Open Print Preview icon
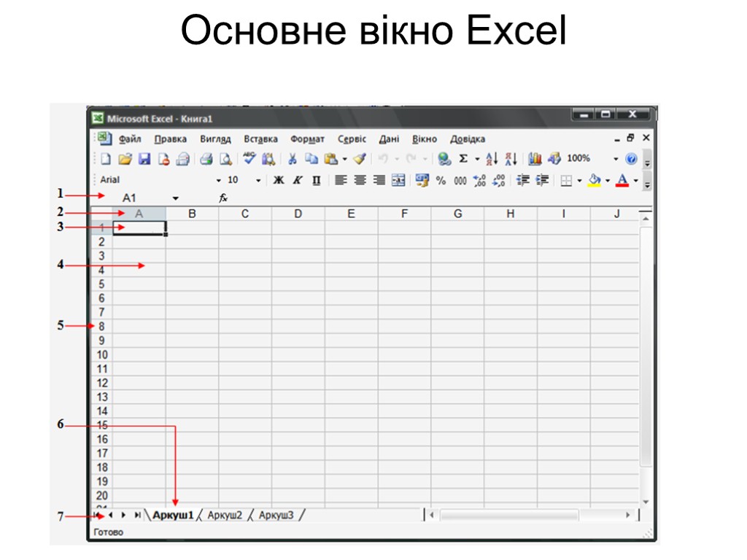Screen dimensions: 747x560 pyautogui.click(x=225, y=159)
